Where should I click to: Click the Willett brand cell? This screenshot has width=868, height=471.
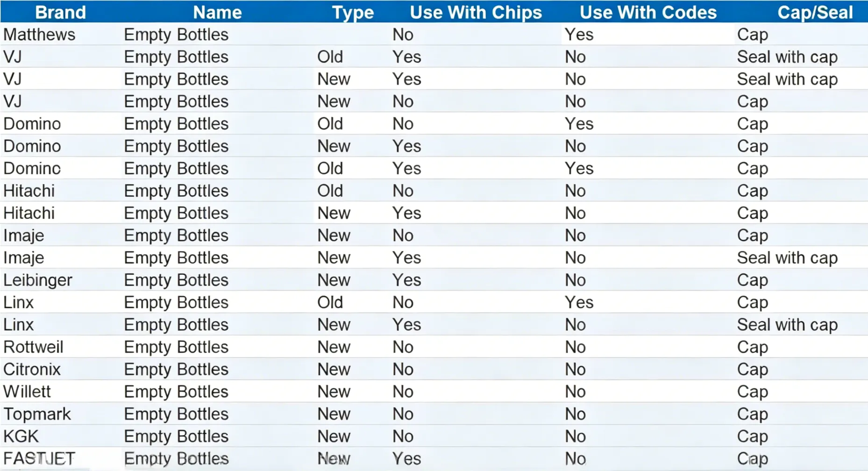[x=27, y=392]
